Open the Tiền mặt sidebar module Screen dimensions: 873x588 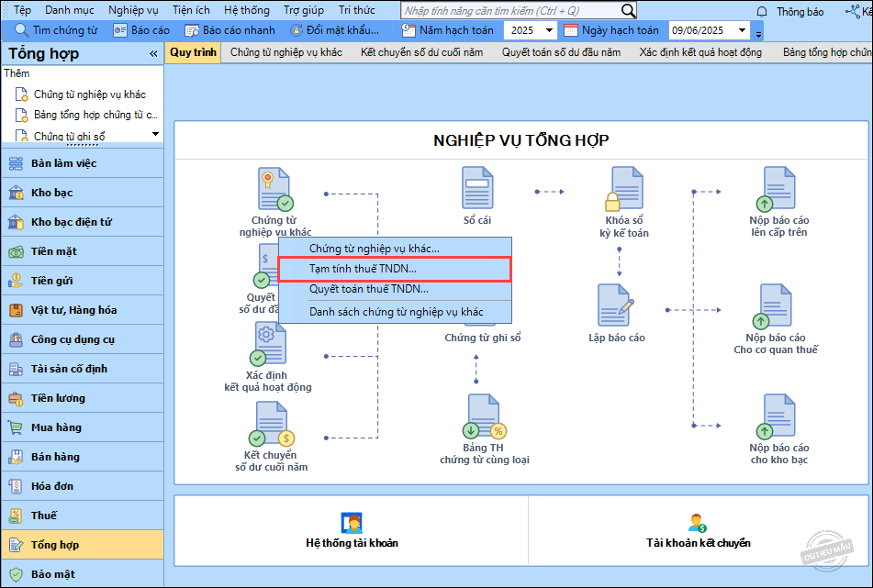coord(83,251)
